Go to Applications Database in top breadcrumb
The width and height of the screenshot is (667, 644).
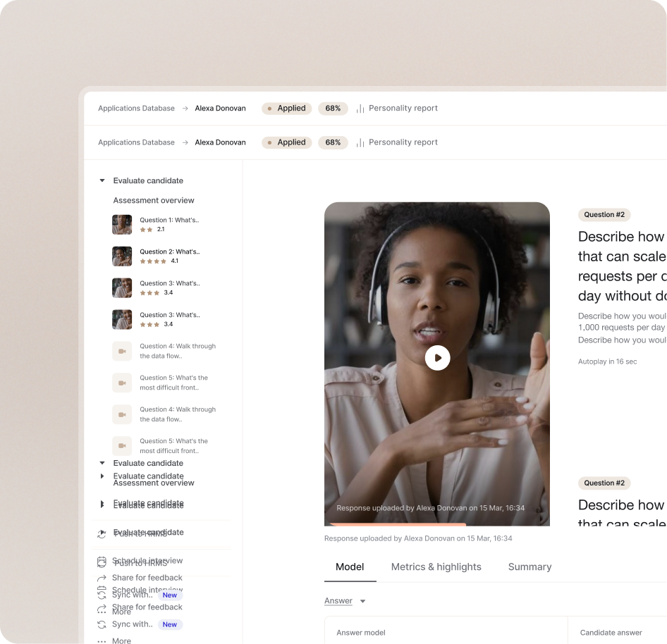pos(136,109)
